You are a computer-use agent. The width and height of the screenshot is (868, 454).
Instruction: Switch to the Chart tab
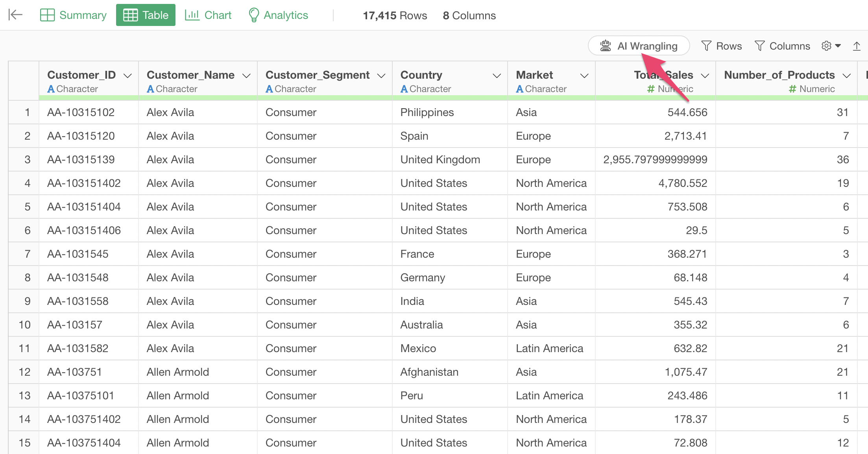208,15
